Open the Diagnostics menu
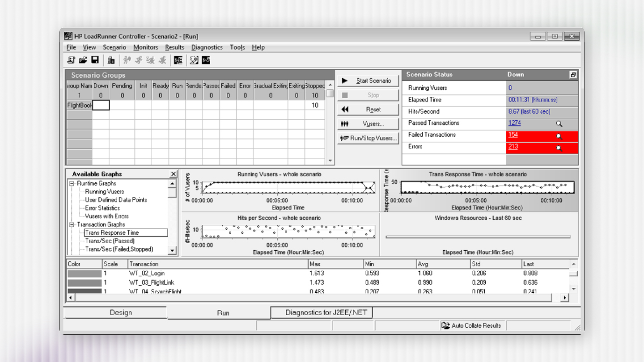This screenshot has width=644, height=362. click(207, 47)
